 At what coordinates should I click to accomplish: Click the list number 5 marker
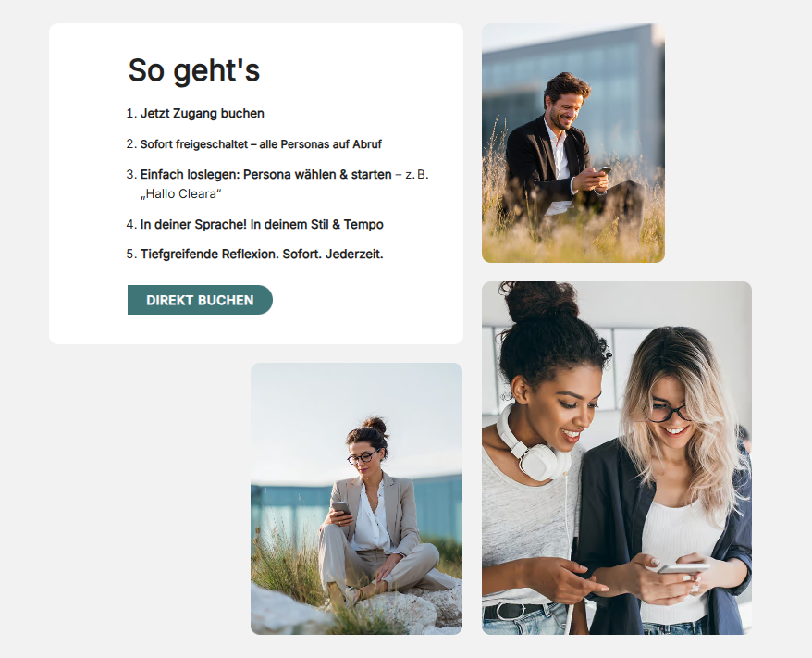click(x=131, y=254)
